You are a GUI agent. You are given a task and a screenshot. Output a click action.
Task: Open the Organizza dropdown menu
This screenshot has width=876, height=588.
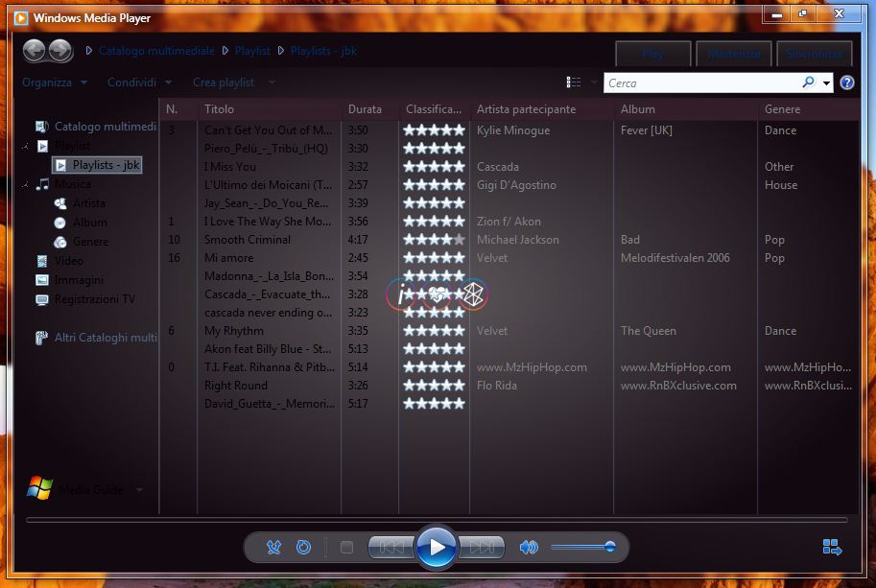(x=55, y=82)
